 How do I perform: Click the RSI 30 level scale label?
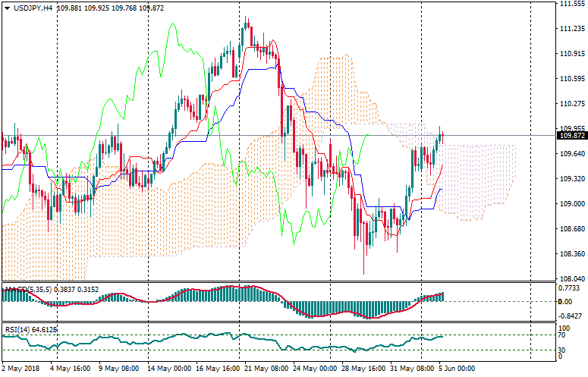(561, 350)
